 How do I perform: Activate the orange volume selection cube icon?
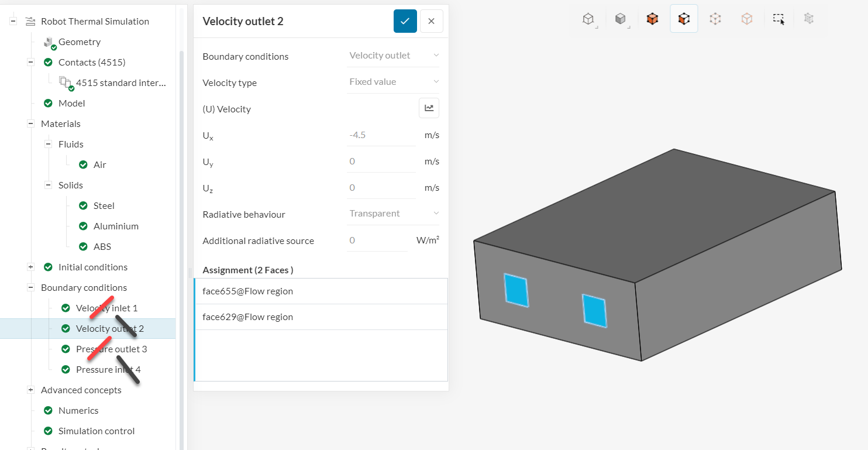point(652,19)
